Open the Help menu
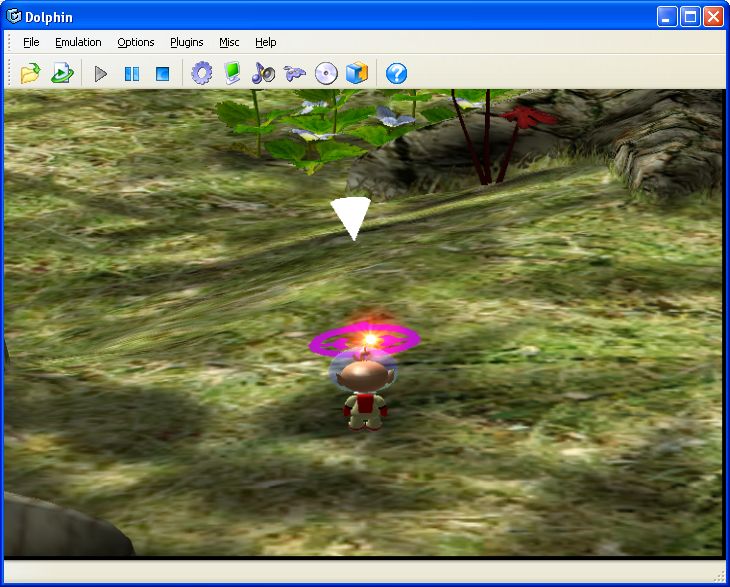Image resolution: width=730 pixels, height=587 pixels. [265, 42]
